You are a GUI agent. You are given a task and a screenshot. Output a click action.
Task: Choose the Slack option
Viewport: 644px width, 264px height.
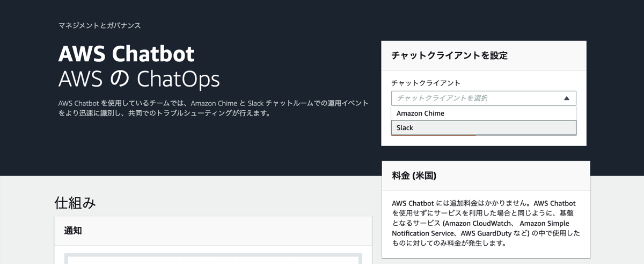point(484,128)
